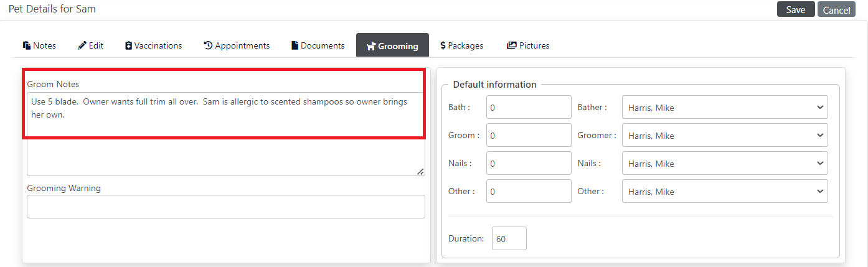Click the Grooming dog icon
This screenshot has height=267, width=868.
tap(371, 46)
